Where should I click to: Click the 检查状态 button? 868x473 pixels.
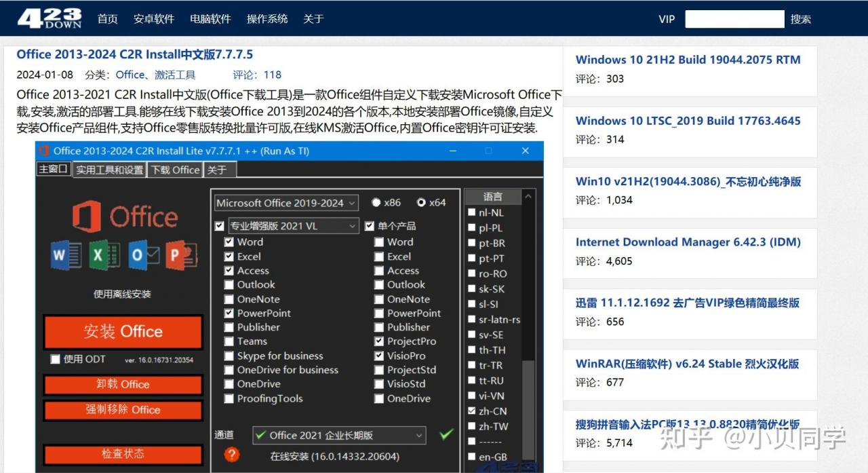pyautogui.click(x=123, y=454)
